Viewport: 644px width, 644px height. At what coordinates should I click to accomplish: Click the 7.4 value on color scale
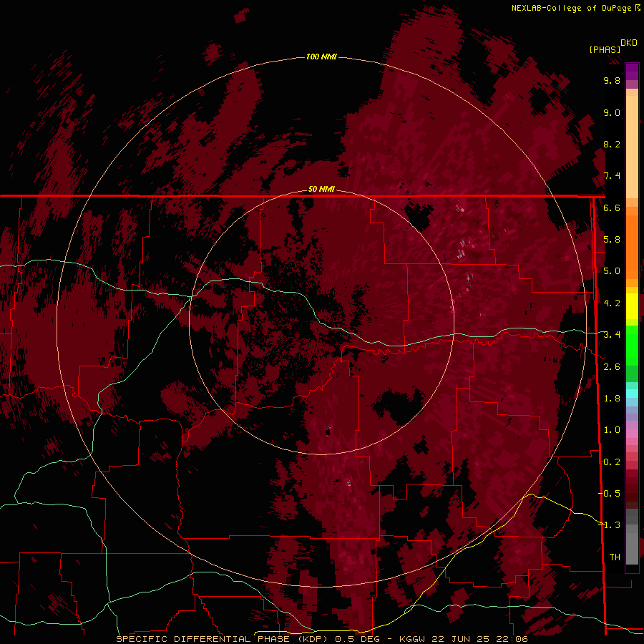(612, 176)
